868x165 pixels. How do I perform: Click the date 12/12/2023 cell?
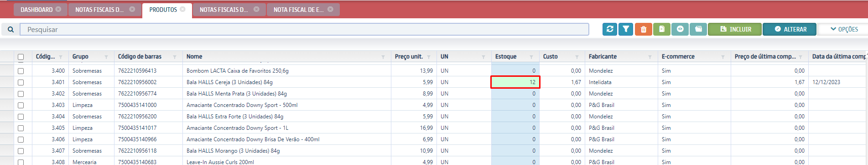click(826, 82)
